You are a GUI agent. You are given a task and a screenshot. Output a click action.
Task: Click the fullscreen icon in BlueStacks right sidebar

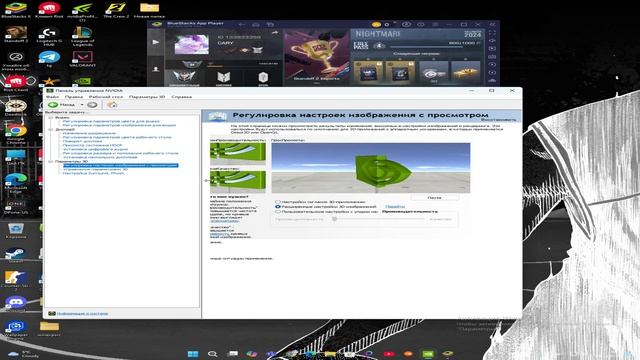click(492, 33)
